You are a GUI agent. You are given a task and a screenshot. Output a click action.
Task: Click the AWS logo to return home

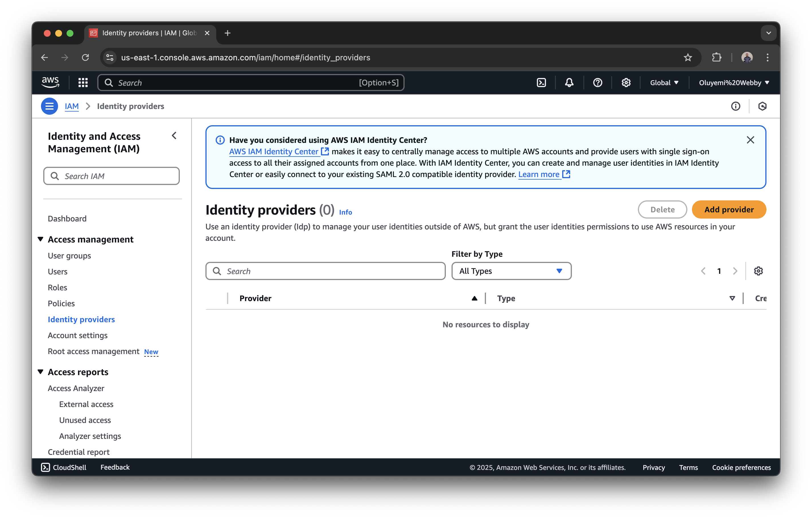point(50,82)
